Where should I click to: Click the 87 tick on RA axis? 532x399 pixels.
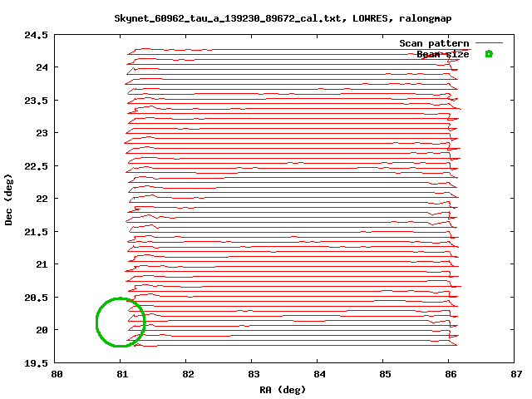click(517, 375)
